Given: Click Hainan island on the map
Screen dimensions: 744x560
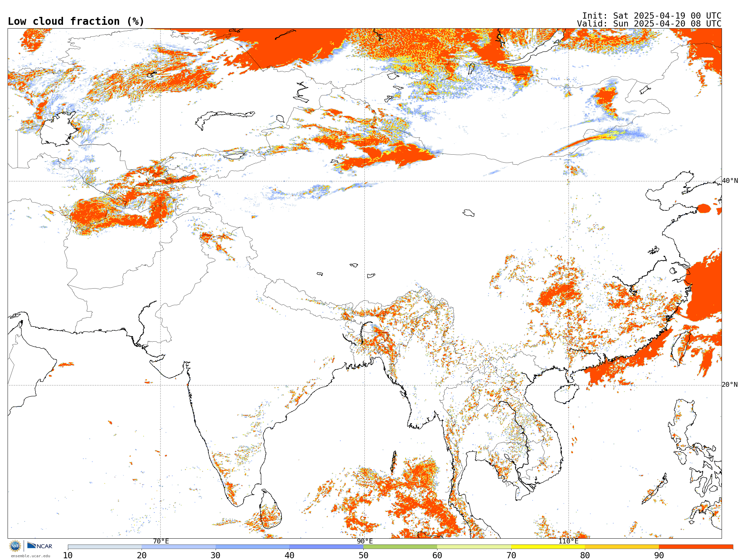Looking at the screenshot, I should [567, 394].
